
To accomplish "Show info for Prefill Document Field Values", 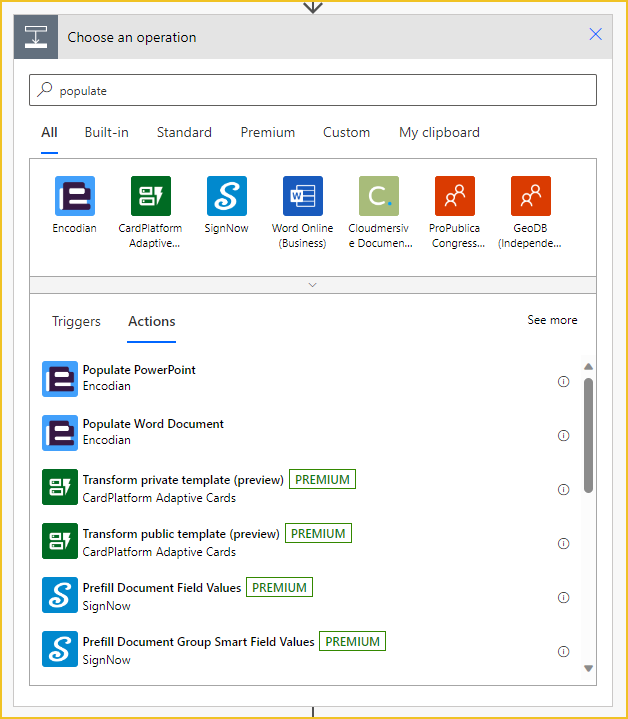I will coord(563,597).
